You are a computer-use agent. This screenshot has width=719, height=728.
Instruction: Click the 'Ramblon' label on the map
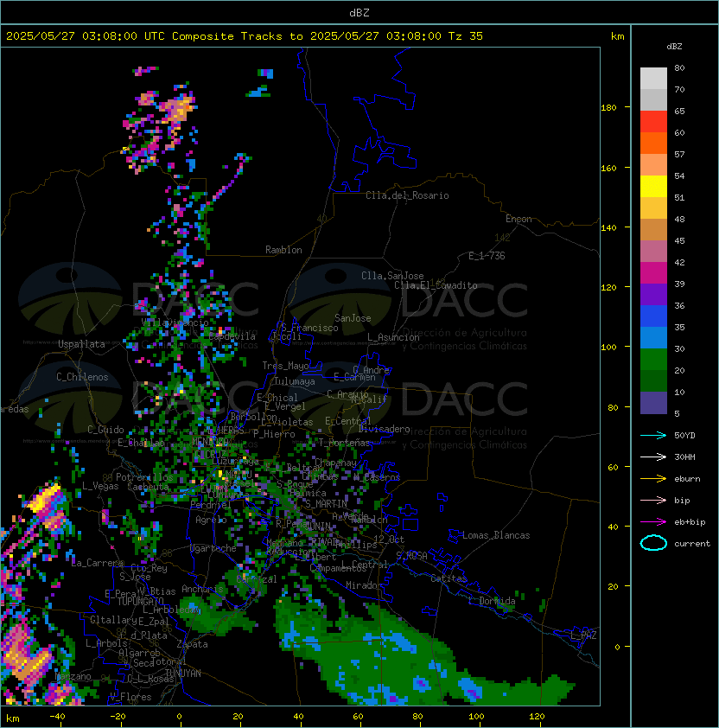click(283, 250)
